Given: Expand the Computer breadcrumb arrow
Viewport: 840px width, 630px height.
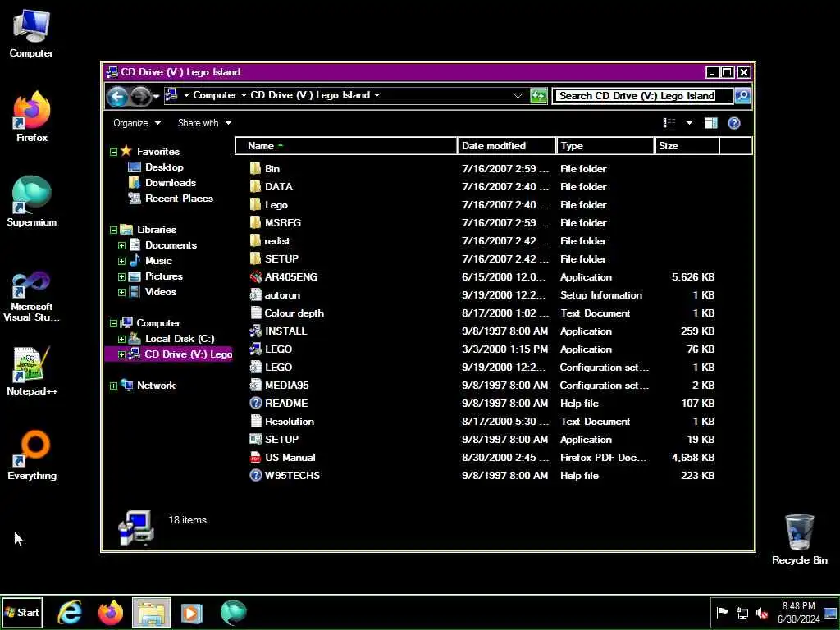Looking at the screenshot, I should pos(244,95).
